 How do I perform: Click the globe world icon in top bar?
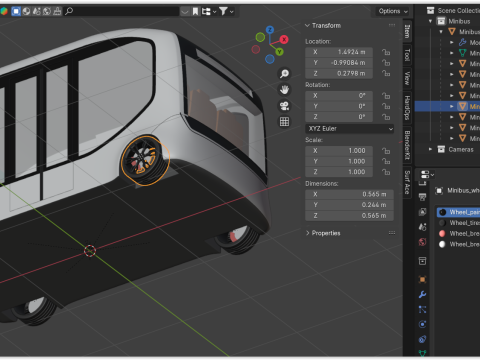47,11
